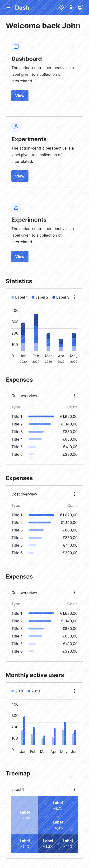Open the wishlist heart icon
The width and height of the screenshot is (89, 868).
coord(61,7)
